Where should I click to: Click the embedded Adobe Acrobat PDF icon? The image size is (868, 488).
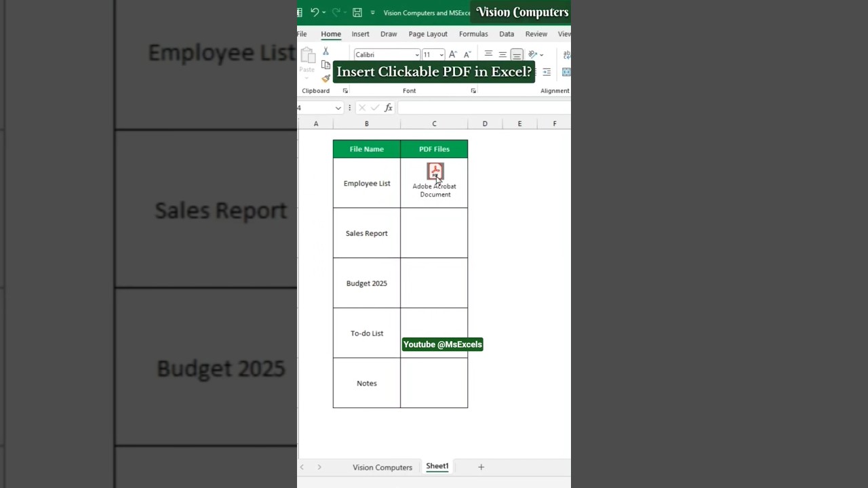(435, 171)
